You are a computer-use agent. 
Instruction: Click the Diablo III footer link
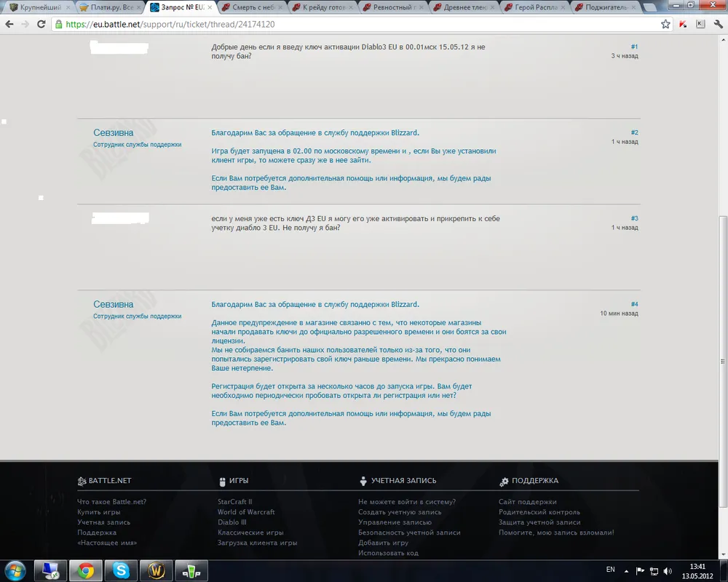232,522
